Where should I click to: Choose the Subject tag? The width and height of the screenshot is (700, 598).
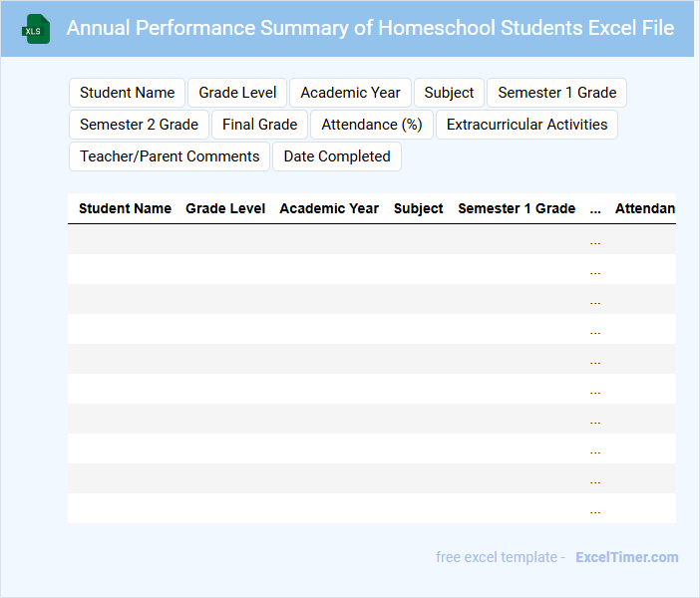tap(449, 93)
